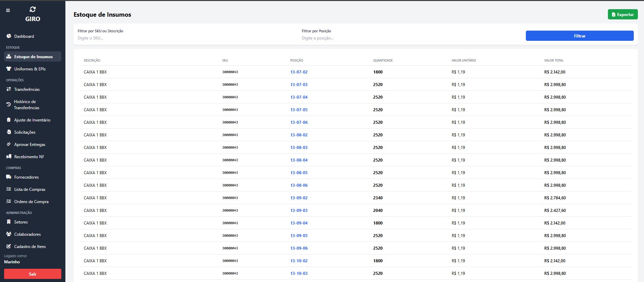Open Dashboard via its pie chart icon
This screenshot has width=644, height=282.
click(9, 36)
